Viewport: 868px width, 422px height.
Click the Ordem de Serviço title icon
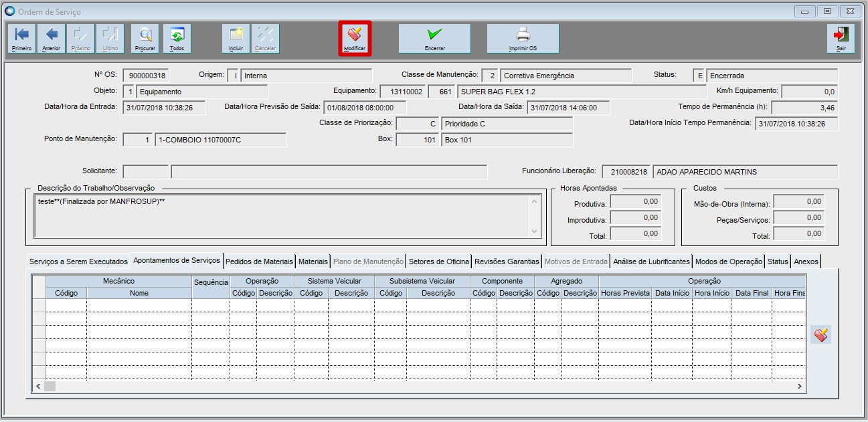(10, 11)
